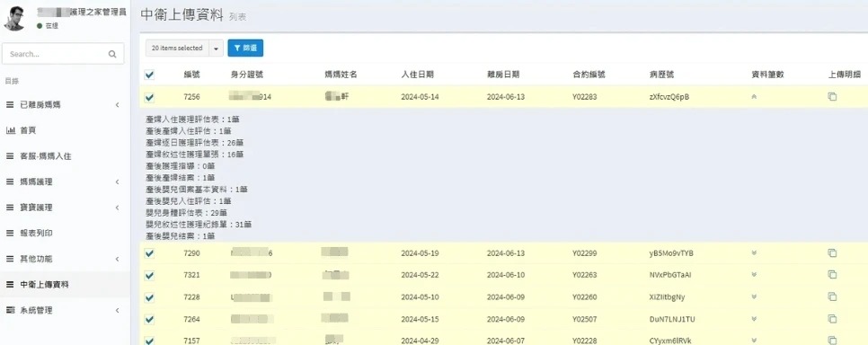868x345 pixels.
Task: Sort by 病歷號 column header
Action: (662, 75)
